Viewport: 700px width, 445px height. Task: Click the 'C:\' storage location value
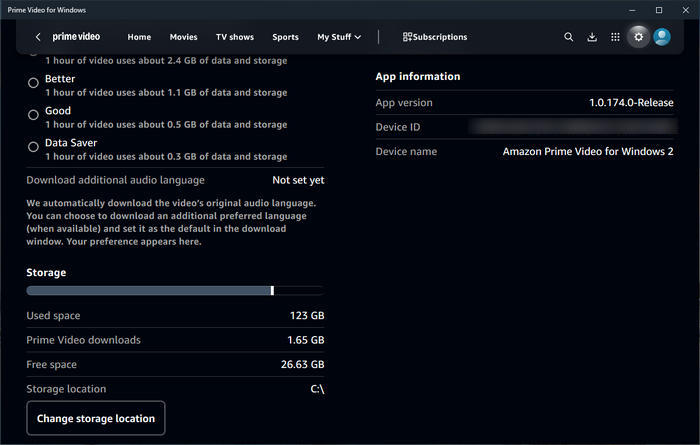coord(317,389)
